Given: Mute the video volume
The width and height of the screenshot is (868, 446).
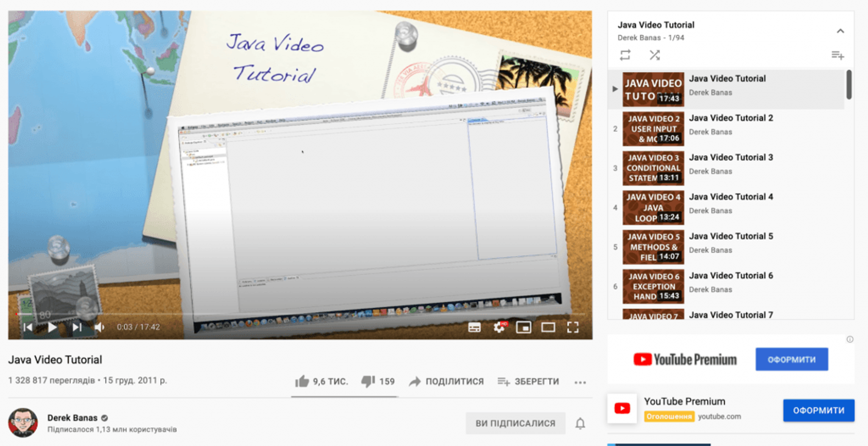Looking at the screenshot, I should coord(100,327).
